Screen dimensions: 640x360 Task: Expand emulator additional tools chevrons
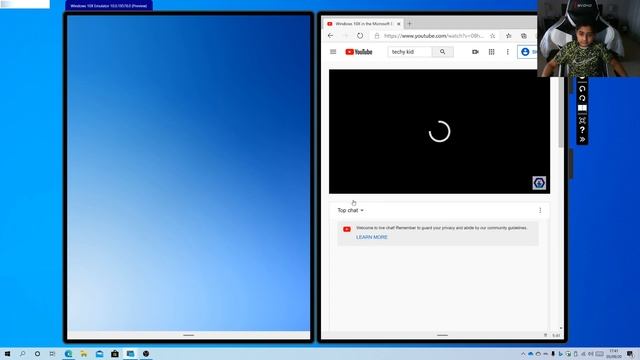(x=582, y=140)
